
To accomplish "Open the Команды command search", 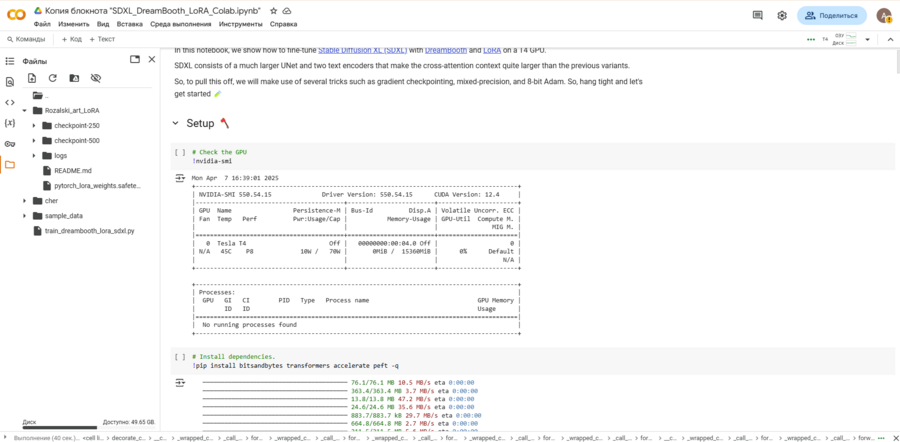I will pyautogui.click(x=26, y=40).
